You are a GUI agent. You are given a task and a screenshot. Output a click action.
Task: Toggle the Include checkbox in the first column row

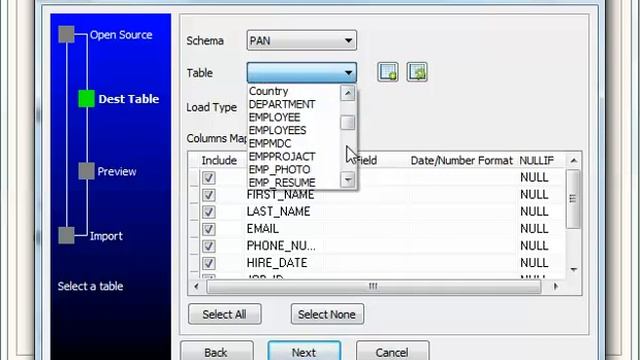click(x=209, y=178)
